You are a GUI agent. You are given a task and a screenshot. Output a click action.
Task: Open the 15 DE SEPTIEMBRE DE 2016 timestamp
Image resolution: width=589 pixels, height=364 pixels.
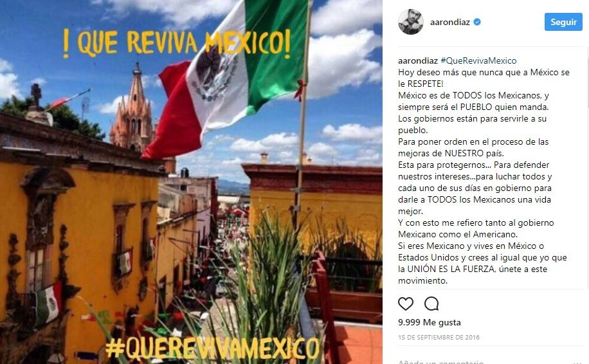[x=439, y=338]
